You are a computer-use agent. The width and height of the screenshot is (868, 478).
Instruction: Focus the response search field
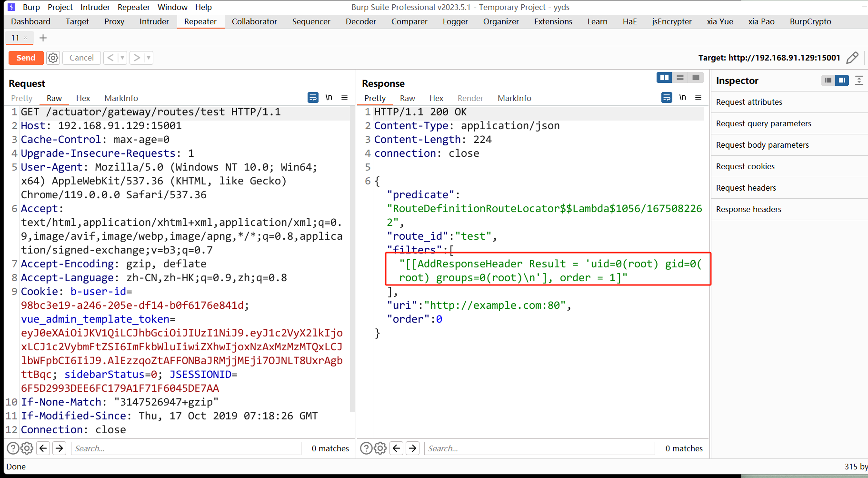[x=539, y=448]
